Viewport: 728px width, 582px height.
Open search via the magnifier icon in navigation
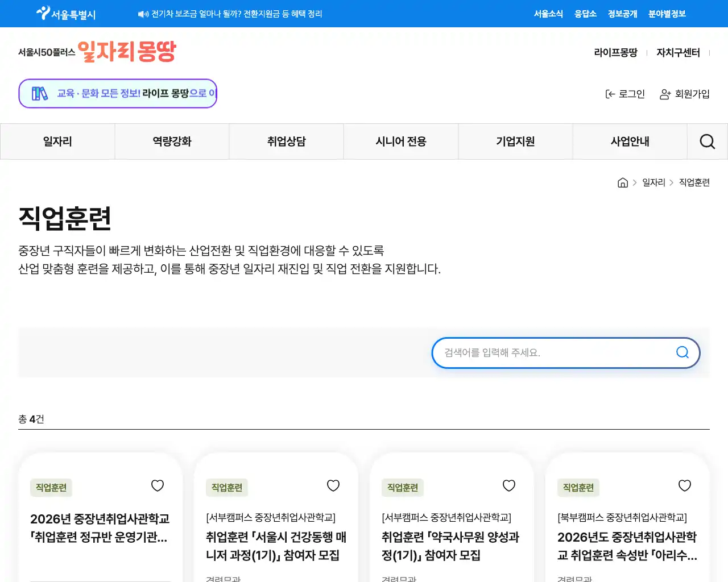point(707,141)
